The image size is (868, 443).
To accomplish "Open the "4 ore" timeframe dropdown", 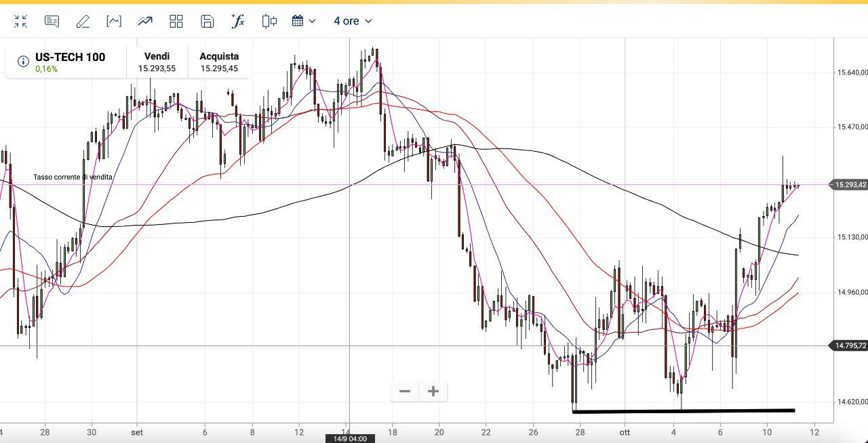I will [x=353, y=21].
